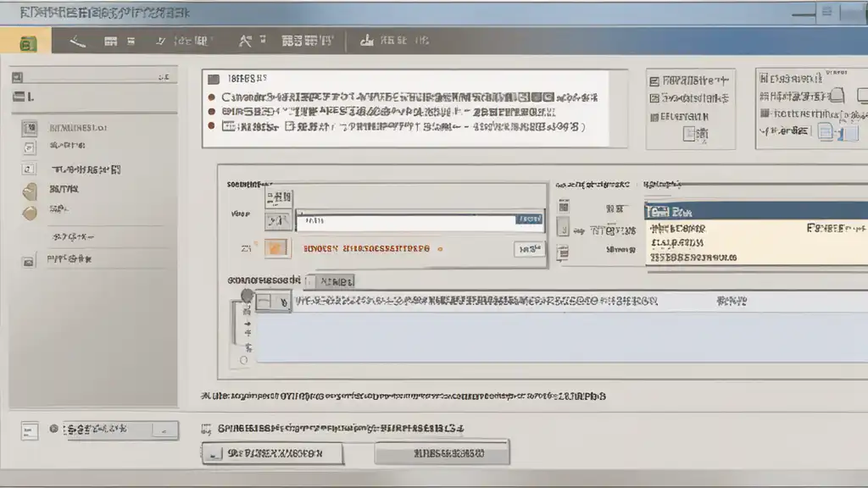The image size is (868, 488).
Task: Toggle the first checkbox in the upper-right options panel
Action: 654,82
